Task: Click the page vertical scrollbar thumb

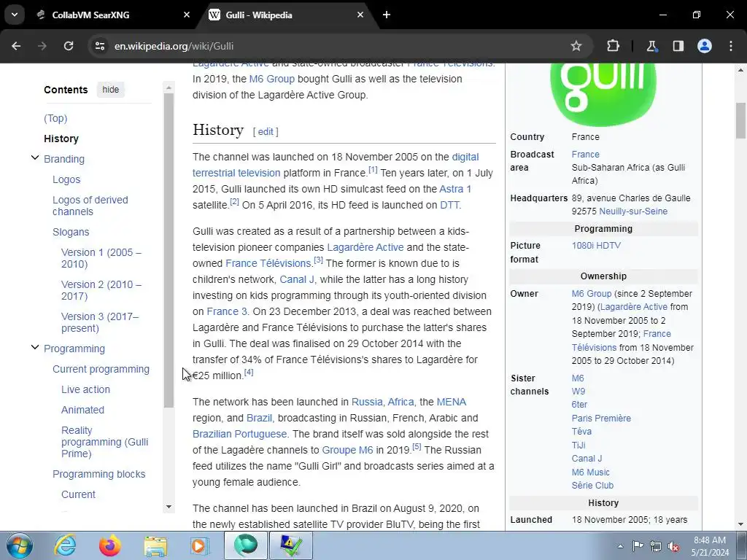Action: click(x=741, y=120)
